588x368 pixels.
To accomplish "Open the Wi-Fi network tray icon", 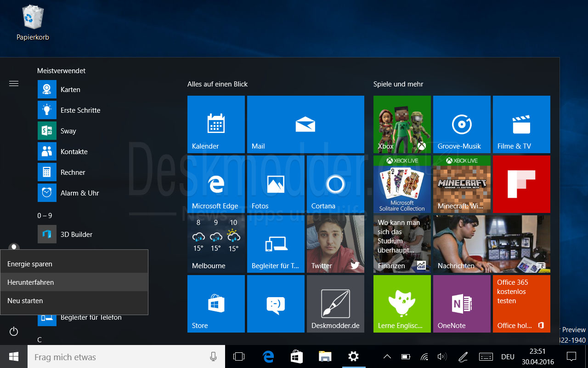I will coord(424,356).
